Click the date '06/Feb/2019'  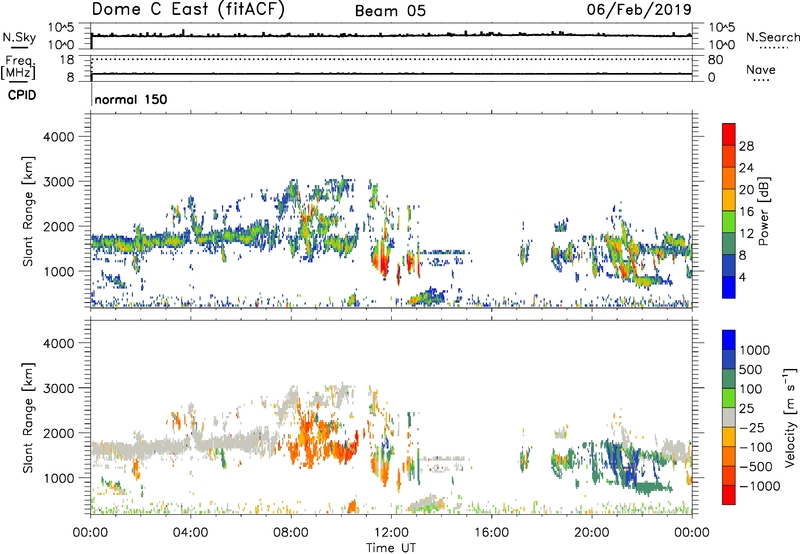tap(639, 9)
